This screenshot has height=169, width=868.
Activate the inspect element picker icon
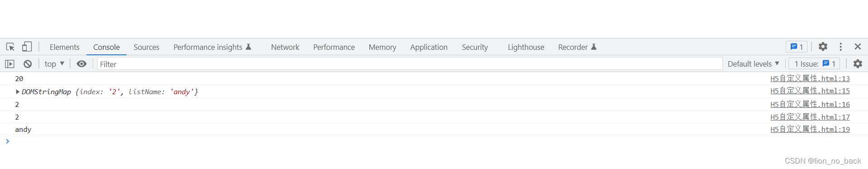click(10, 47)
